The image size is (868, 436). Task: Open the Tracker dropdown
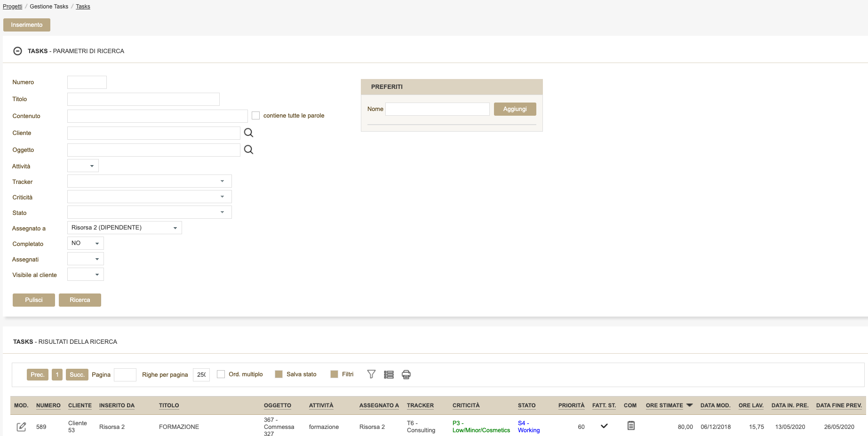[x=149, y=182]
